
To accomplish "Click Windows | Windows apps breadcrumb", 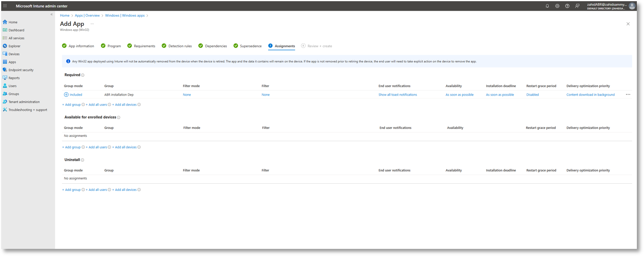I will point(125,15).
